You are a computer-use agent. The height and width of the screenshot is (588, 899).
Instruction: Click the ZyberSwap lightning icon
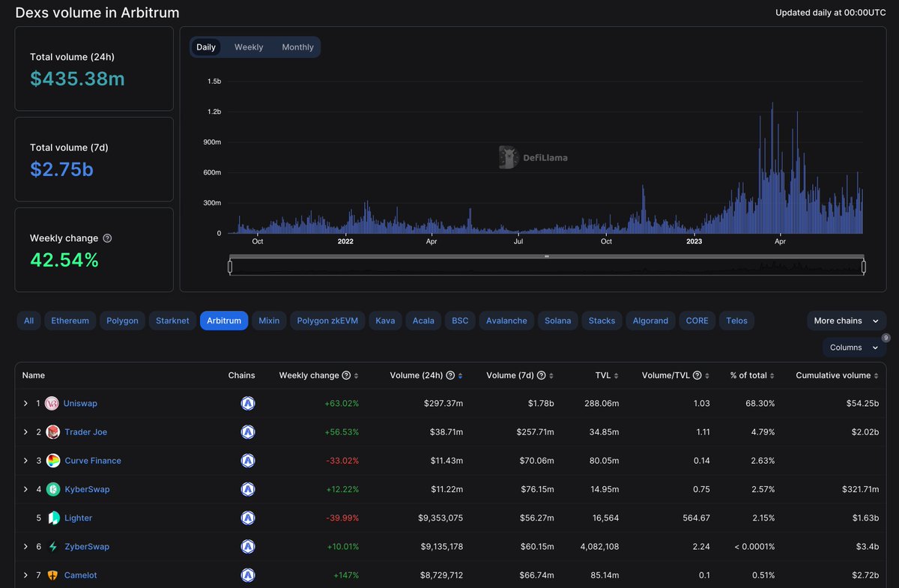click(x=51, y=546)
